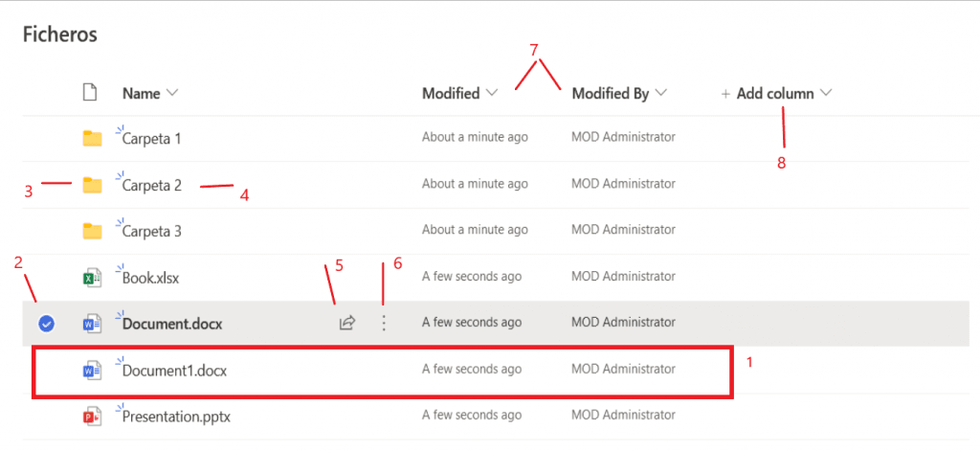Click the Carpeta 2 folder icon

(93, 185)
